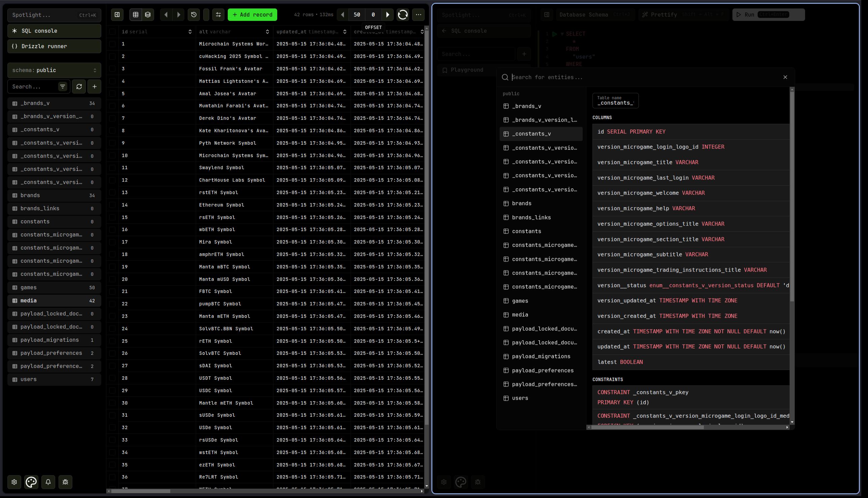
Task: Click the history clock icon in toolbar
Action: click(194, 15)
